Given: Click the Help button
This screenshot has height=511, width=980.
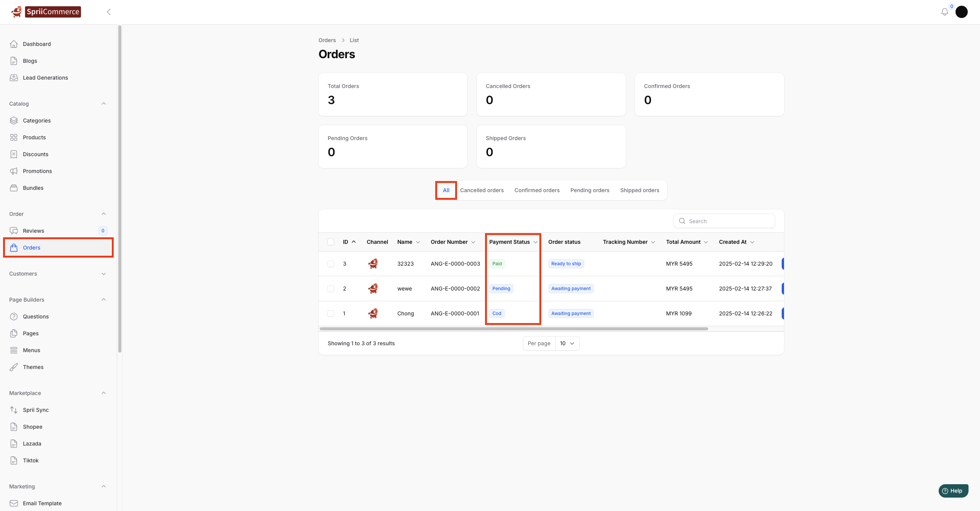Looking at the screenshot, I should (953, 491).
